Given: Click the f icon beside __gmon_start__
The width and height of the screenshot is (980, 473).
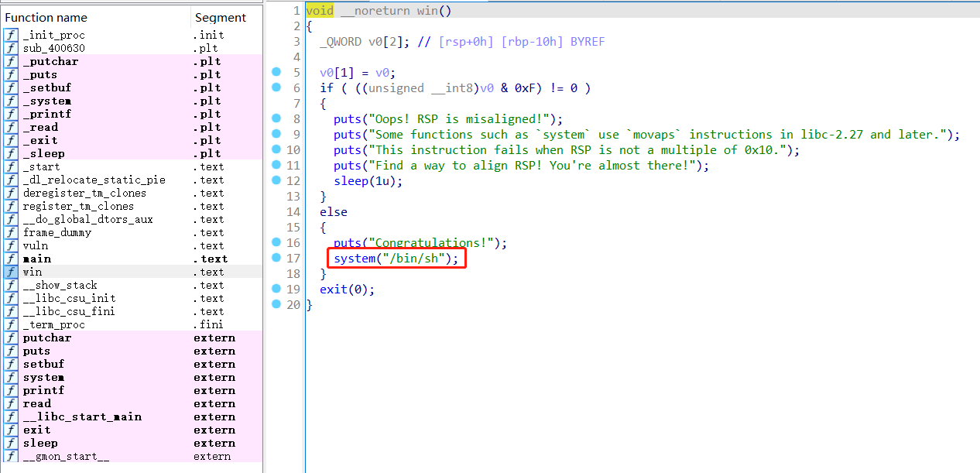Looking at the screenshot, I should click(x=10, y=456).
